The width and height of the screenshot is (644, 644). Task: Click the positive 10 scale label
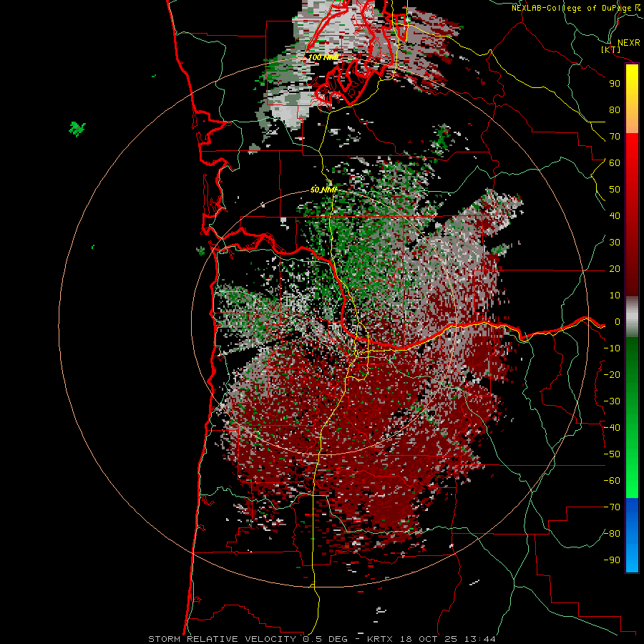[x=615, y=296]
